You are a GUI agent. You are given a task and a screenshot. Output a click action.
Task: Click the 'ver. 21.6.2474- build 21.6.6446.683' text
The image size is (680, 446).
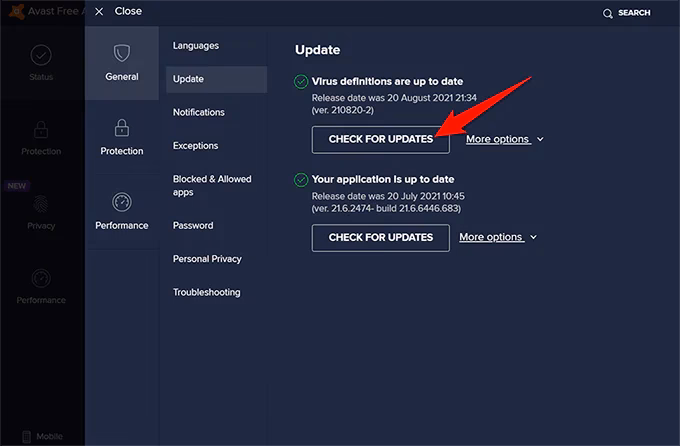pyautogui.click(x=386, y=209)
